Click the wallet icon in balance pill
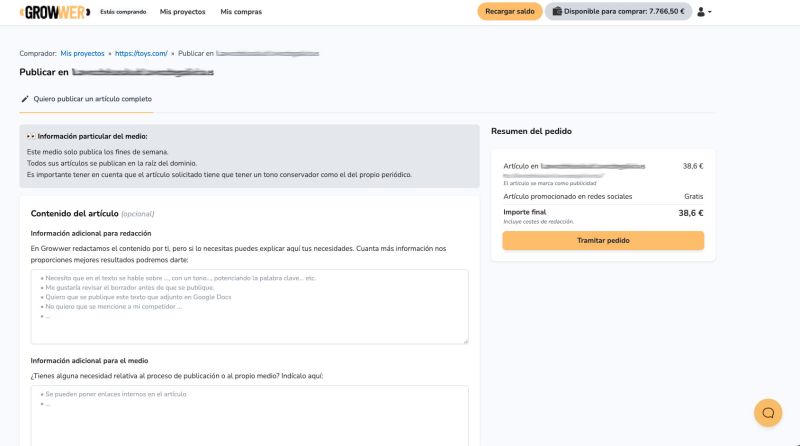Image resolution: width=800 pixels, height=446 pixels. (x=557, y=11)
